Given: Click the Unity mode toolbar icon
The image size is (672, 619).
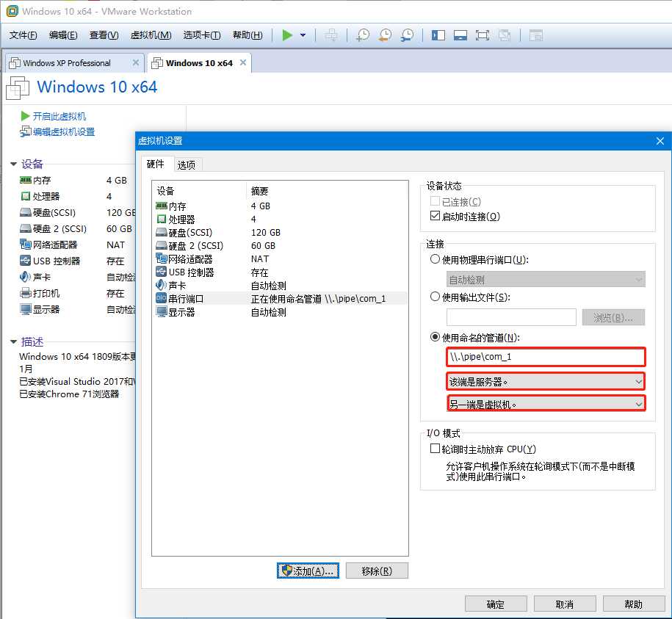Looking at the screenshot, I should (x=505, y=35).
